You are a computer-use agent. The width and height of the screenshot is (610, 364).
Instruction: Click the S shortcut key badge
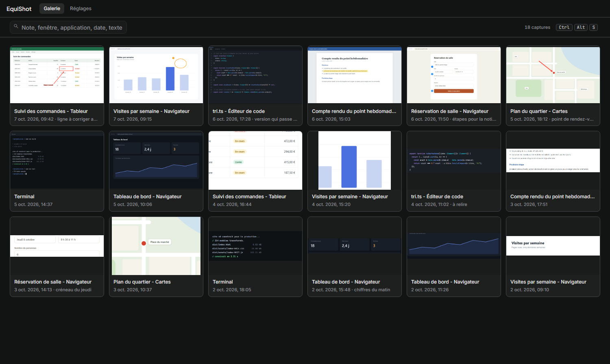594,27
